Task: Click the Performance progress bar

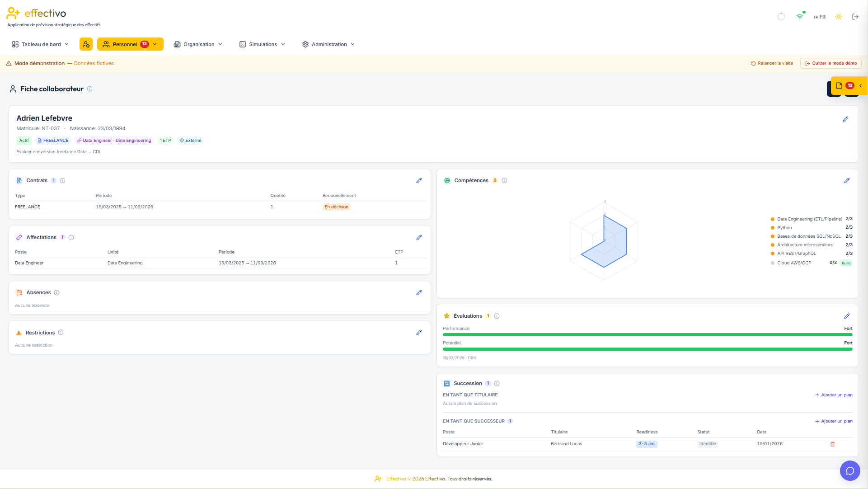Action: click(x=647, y=335)
